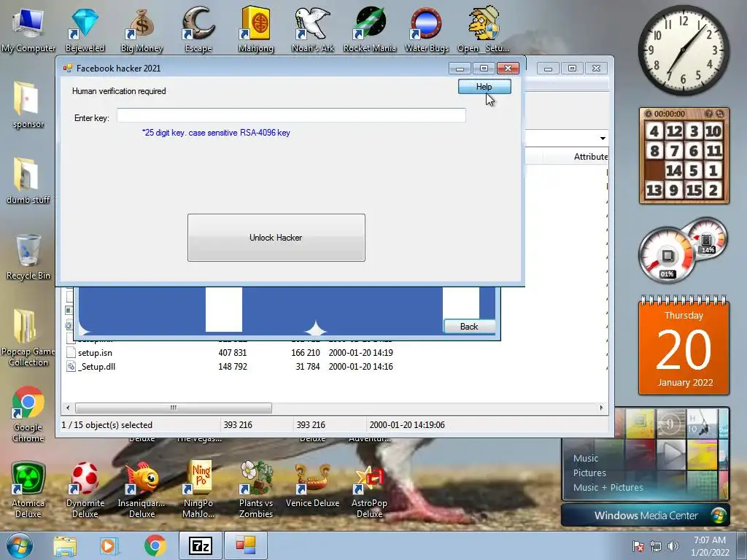Click the Help button in Facebook hacker
747x560 pixels.
click(x=484, y=87)
